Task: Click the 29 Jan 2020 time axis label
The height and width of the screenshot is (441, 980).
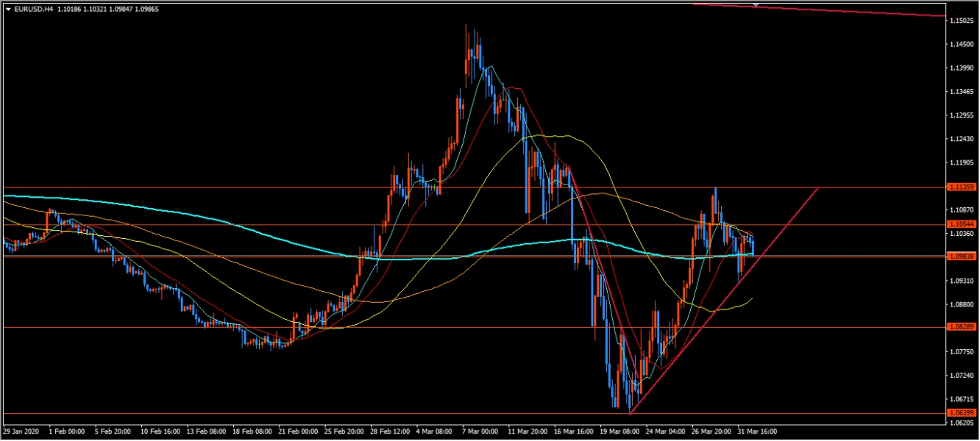Action: point(20,431)
